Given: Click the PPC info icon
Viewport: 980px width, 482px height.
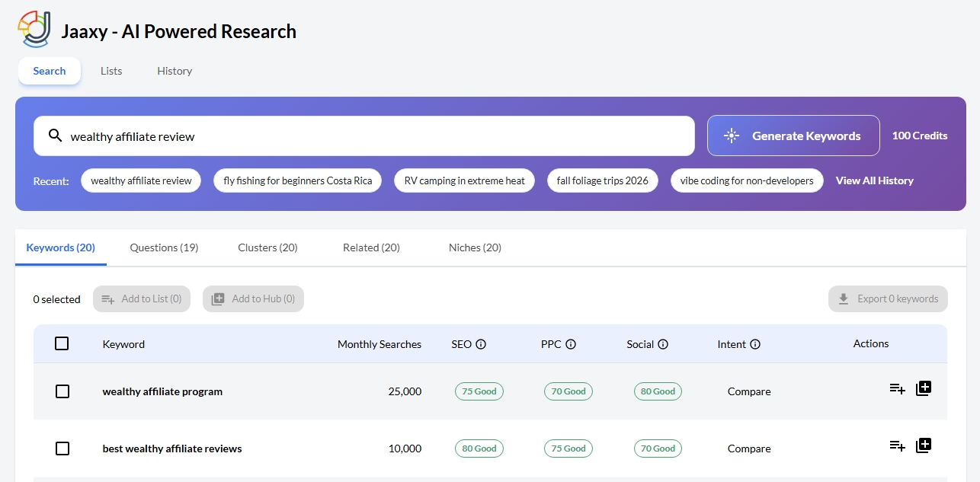Looking at the screenshot, I should (x=571, y=344).
